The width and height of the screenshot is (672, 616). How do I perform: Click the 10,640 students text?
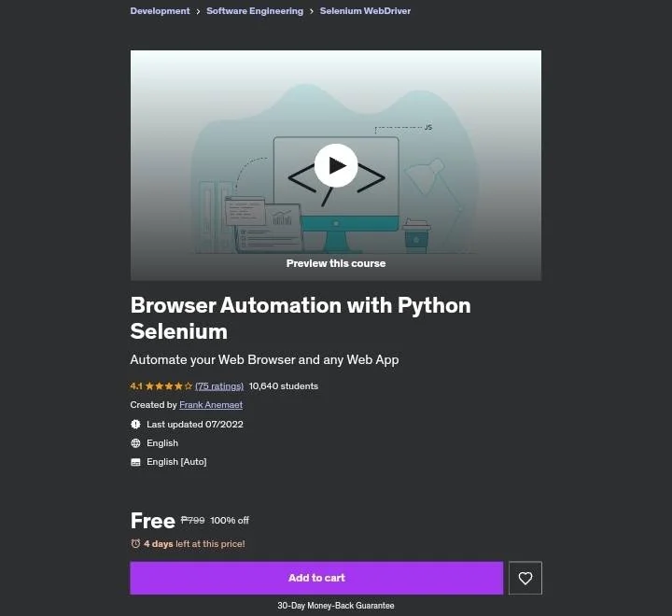point(284,386)
